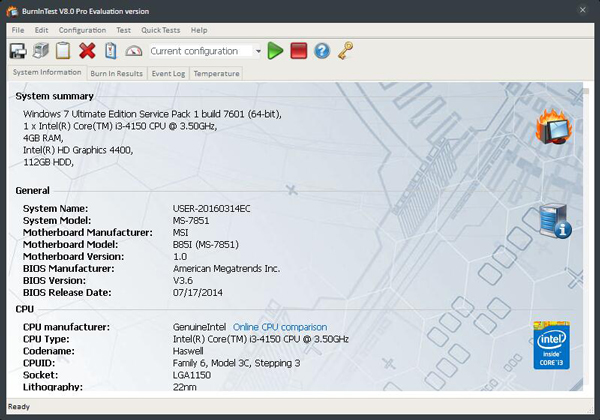Click the Ready status bar text

tap(19, 406)
